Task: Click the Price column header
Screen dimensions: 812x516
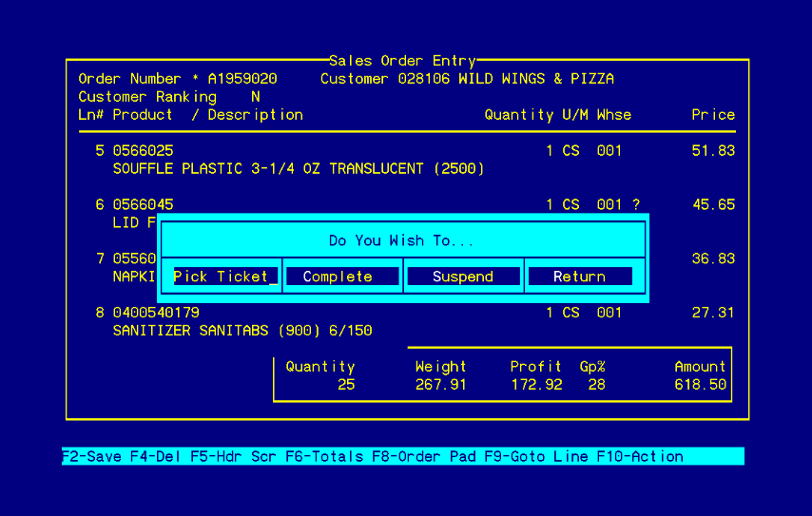Action: [x=713, y=115]
